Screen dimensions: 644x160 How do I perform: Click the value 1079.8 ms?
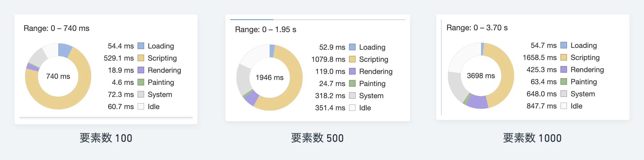point(328,59)
